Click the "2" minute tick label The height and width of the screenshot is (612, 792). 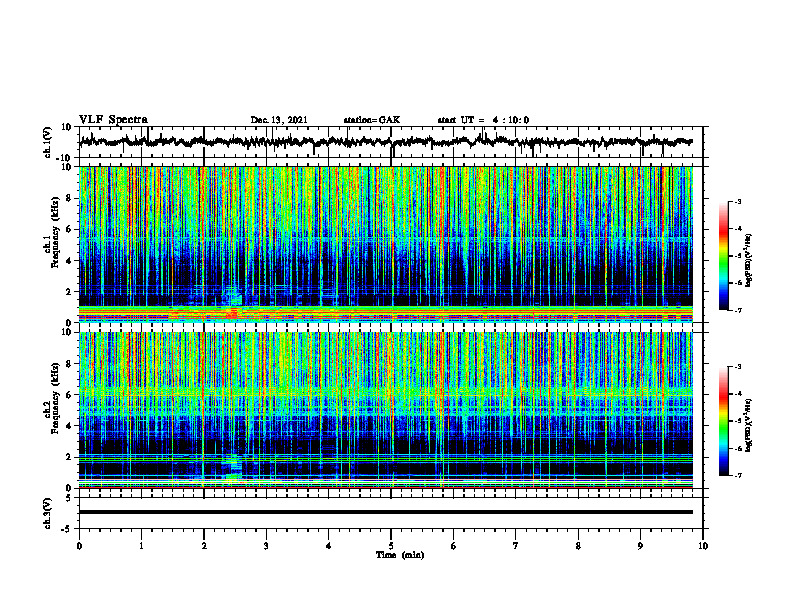[x=204, y=546]
